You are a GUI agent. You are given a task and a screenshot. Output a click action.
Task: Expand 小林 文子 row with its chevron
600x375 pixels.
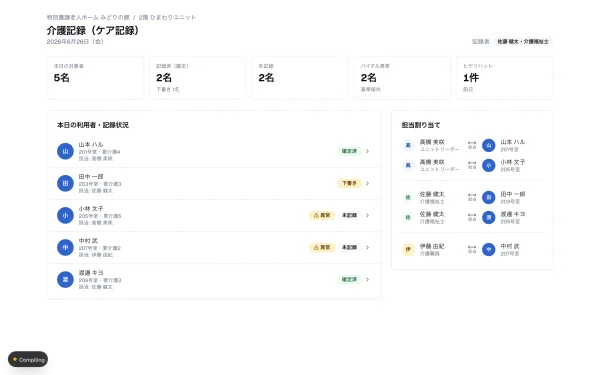pos(367,215)
